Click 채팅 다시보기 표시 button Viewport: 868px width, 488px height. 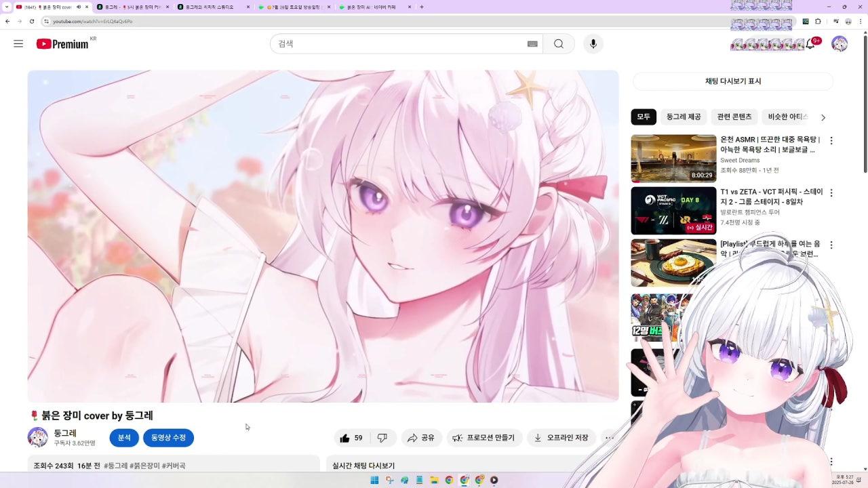(733, 81)
